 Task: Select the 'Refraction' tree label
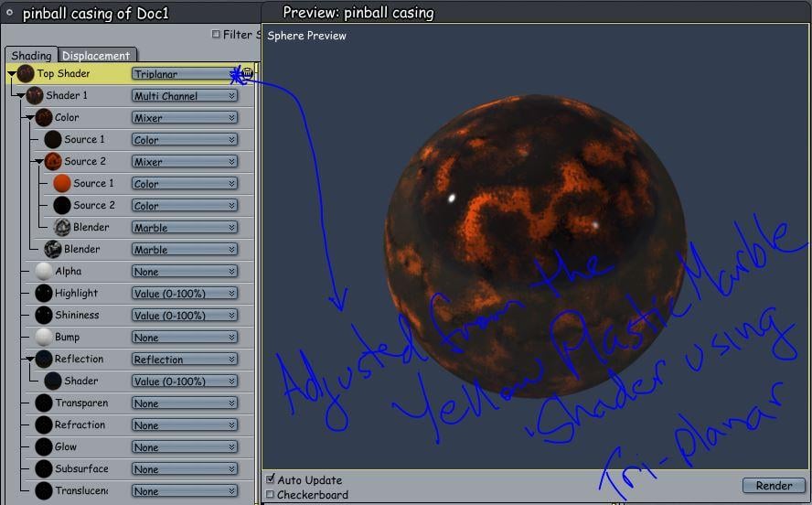click(80, 424)
